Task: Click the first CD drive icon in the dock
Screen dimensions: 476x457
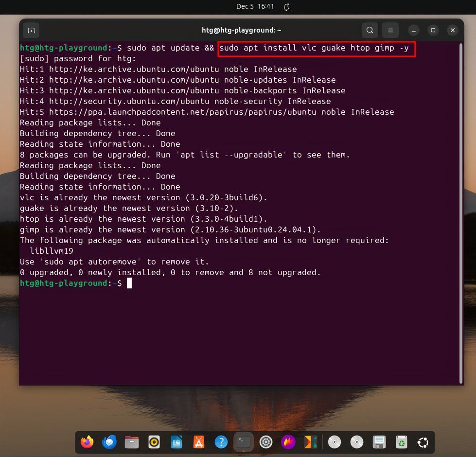Action: pyautogui.click(x=335, y=442)
